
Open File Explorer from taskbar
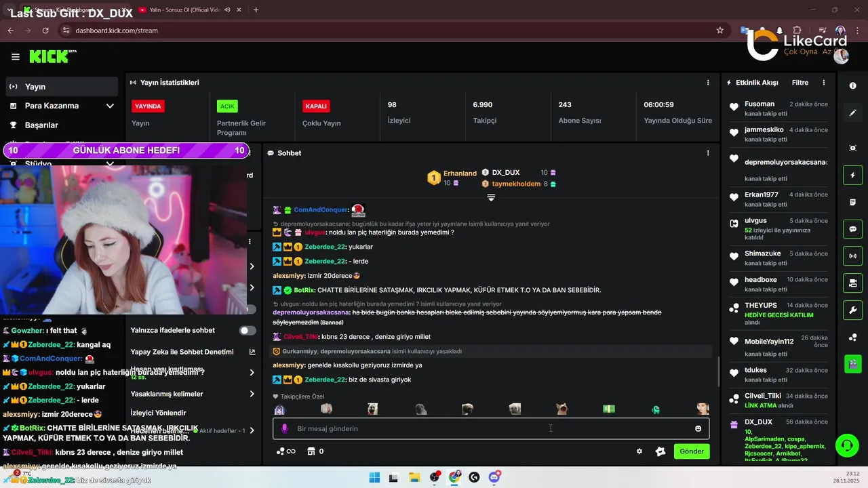[x=414, y=477]
